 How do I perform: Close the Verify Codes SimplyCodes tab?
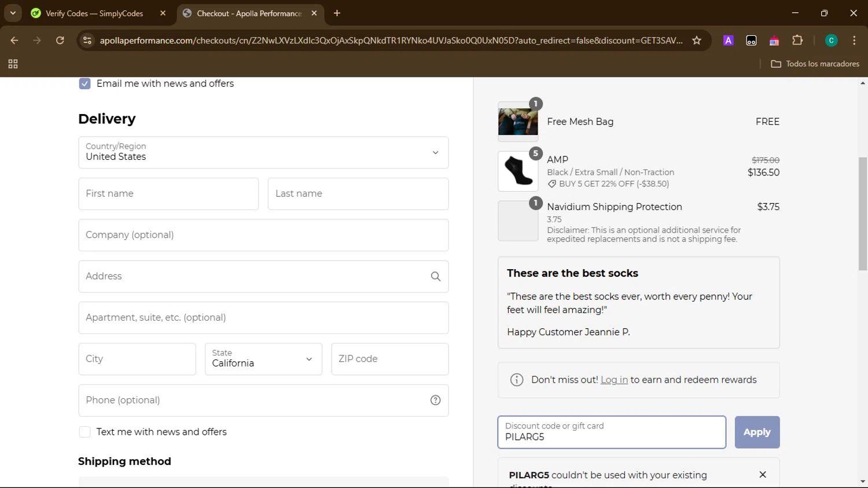[x=163, y=13]
